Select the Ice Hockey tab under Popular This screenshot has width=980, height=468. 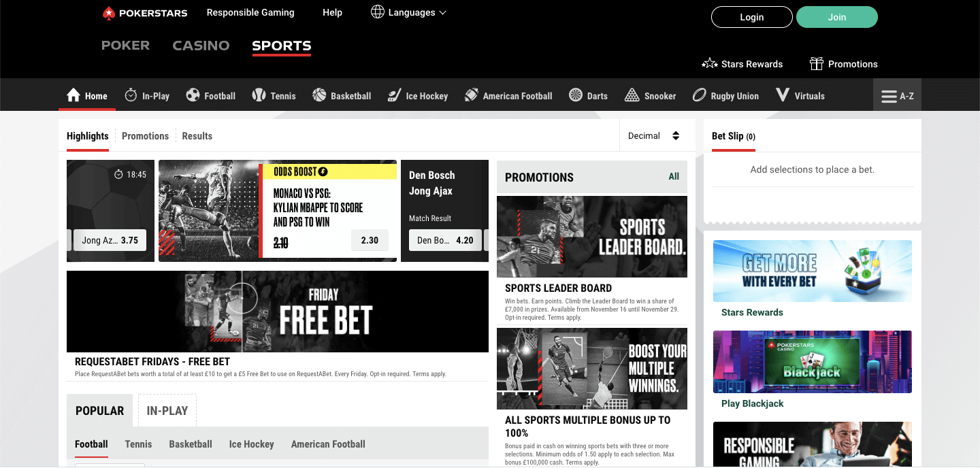(x=251, y=444)
